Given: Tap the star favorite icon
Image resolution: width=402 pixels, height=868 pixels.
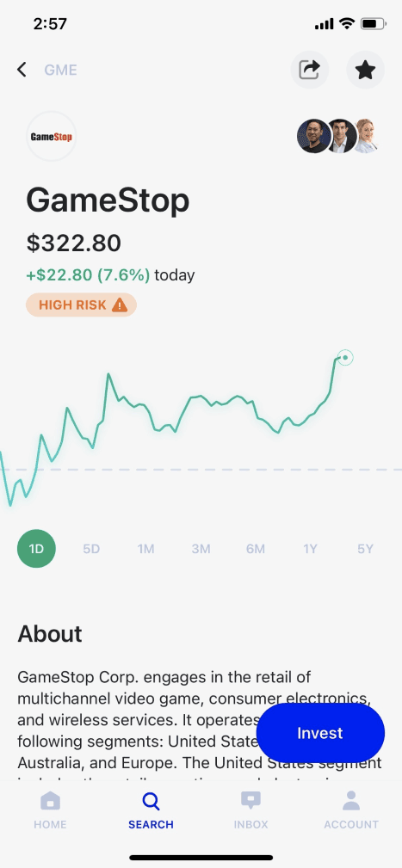Looking at the screenshot, I should (x=365, y=70).
